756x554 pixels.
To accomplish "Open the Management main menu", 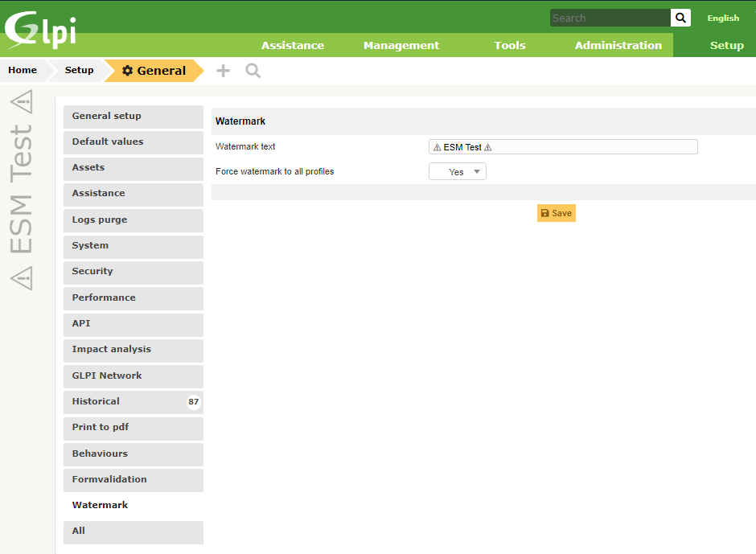I will point(401,45).
